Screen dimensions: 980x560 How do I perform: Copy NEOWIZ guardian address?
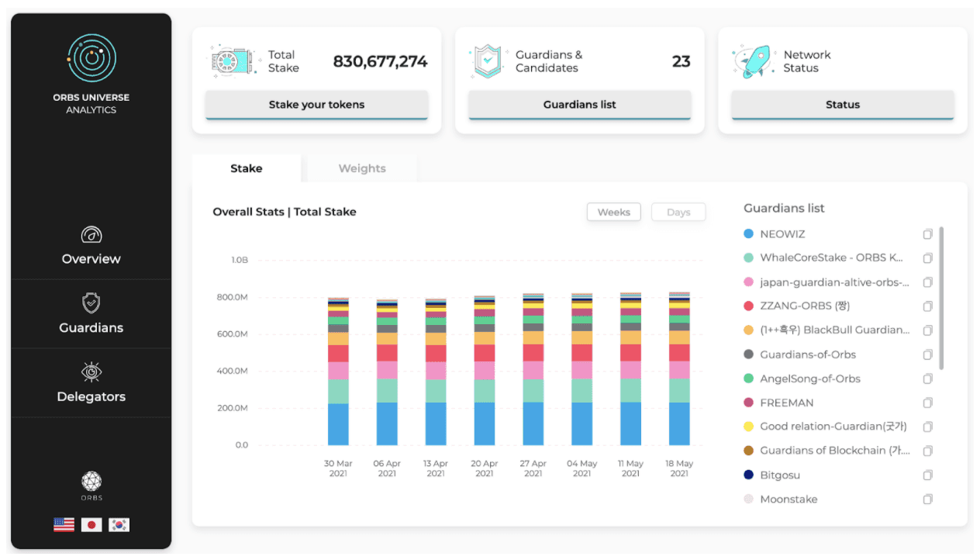[927, 234]
